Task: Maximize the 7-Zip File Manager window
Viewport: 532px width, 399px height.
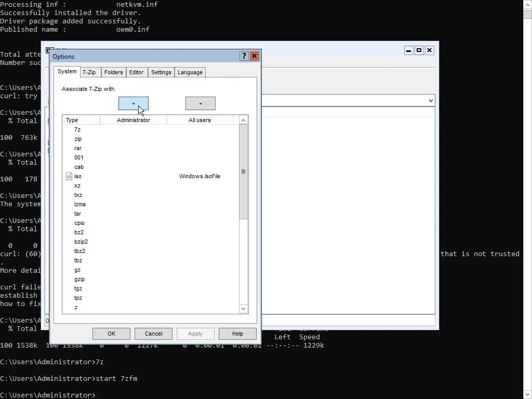Action: tap(419, 50)
